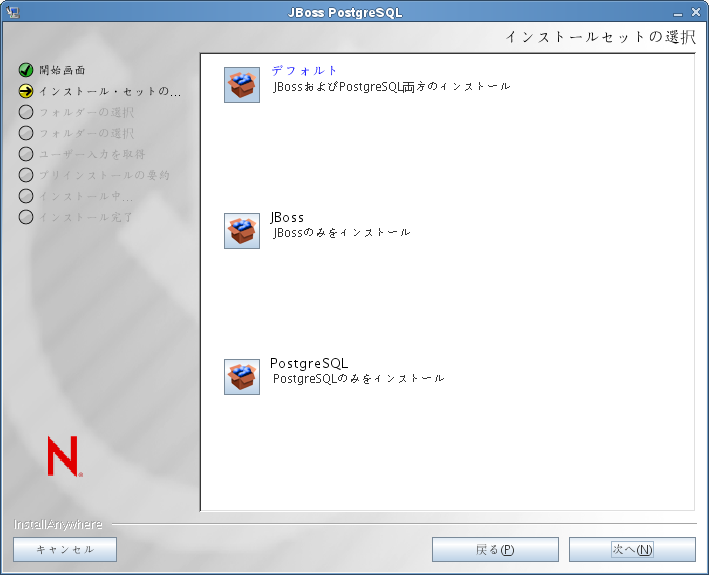
Task: Click the yellow arrow step indicator icon
Action: (26, 91)
